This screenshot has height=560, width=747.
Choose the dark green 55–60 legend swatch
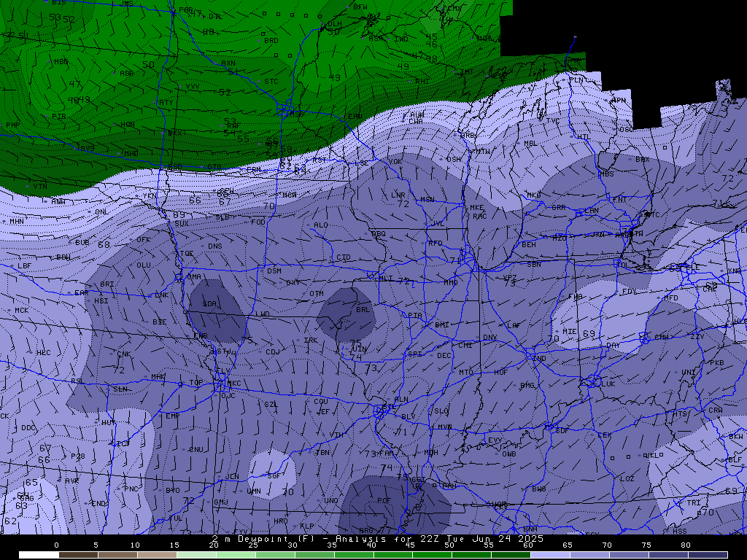point(511,555)
